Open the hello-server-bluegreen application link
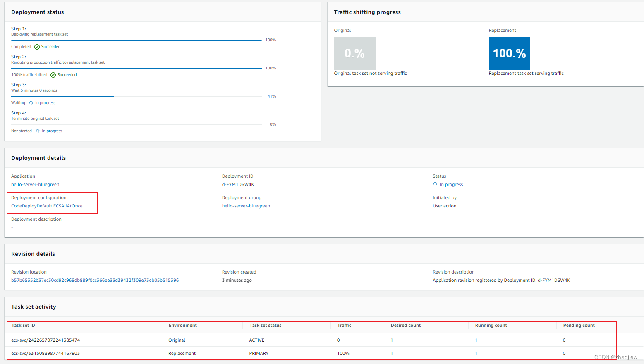 pyautogui.click(x=35, y=184)
